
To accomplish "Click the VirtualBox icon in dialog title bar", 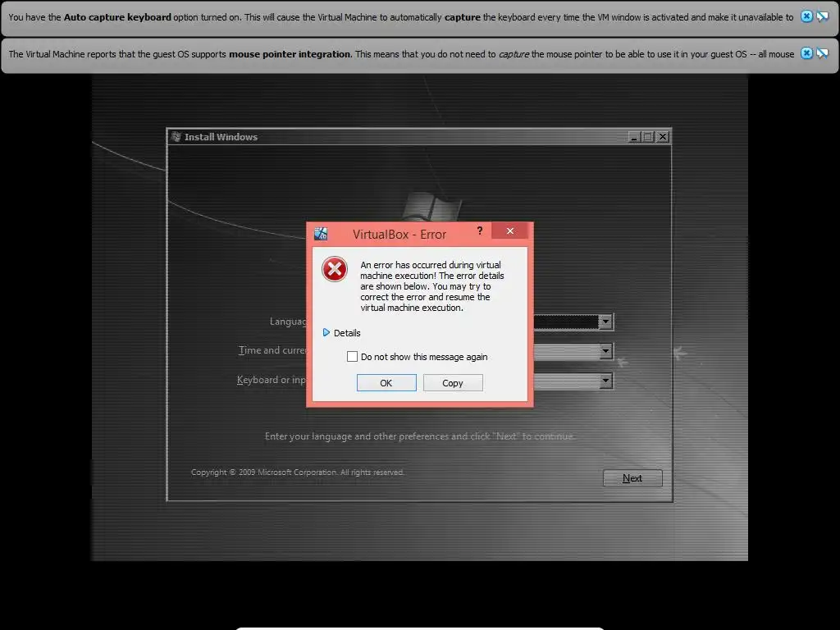I will point(321,234).
